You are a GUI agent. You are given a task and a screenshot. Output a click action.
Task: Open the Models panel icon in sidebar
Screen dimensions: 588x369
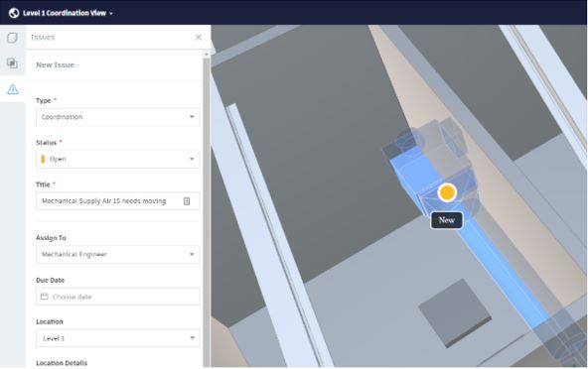coord(12,38)
